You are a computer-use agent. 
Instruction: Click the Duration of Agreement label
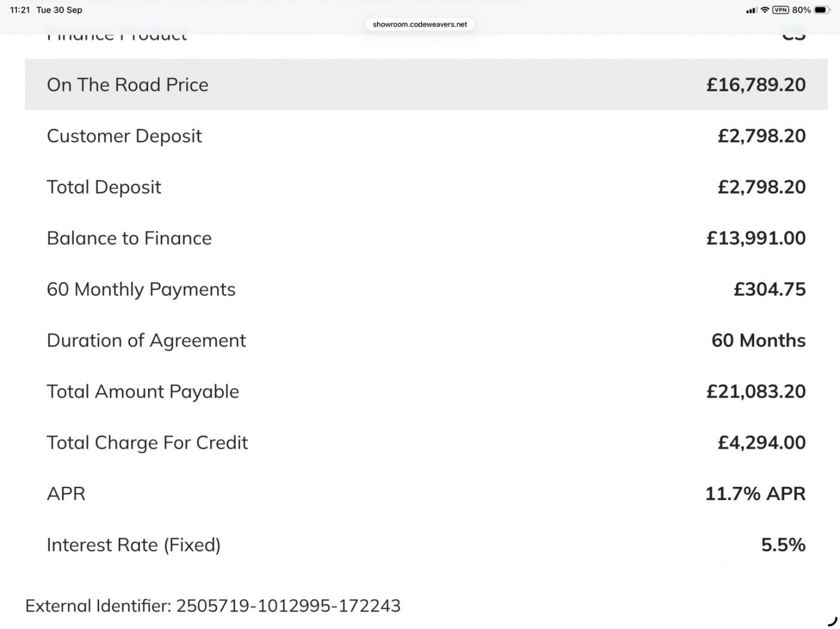pos(146,341)
